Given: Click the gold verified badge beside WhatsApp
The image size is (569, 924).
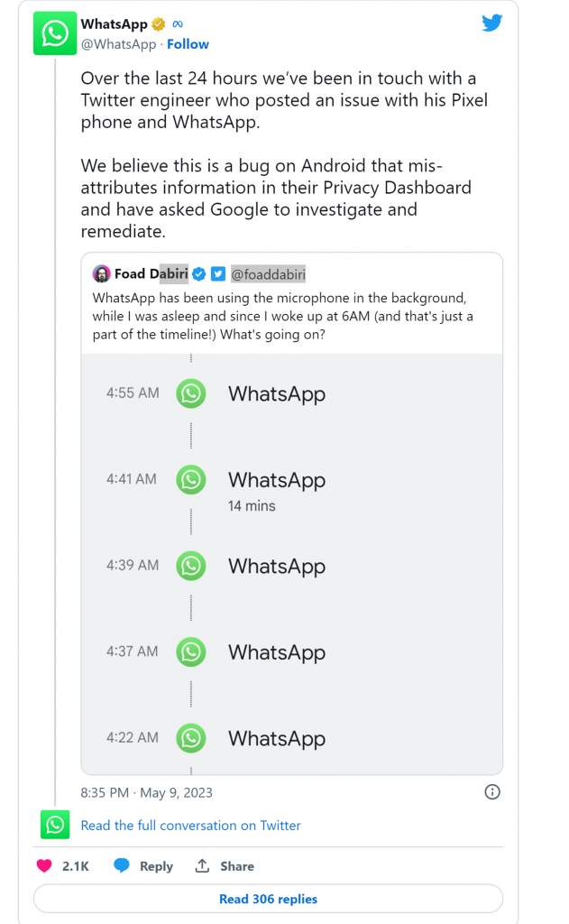Looking at the screenshot, I should (159, 25).
